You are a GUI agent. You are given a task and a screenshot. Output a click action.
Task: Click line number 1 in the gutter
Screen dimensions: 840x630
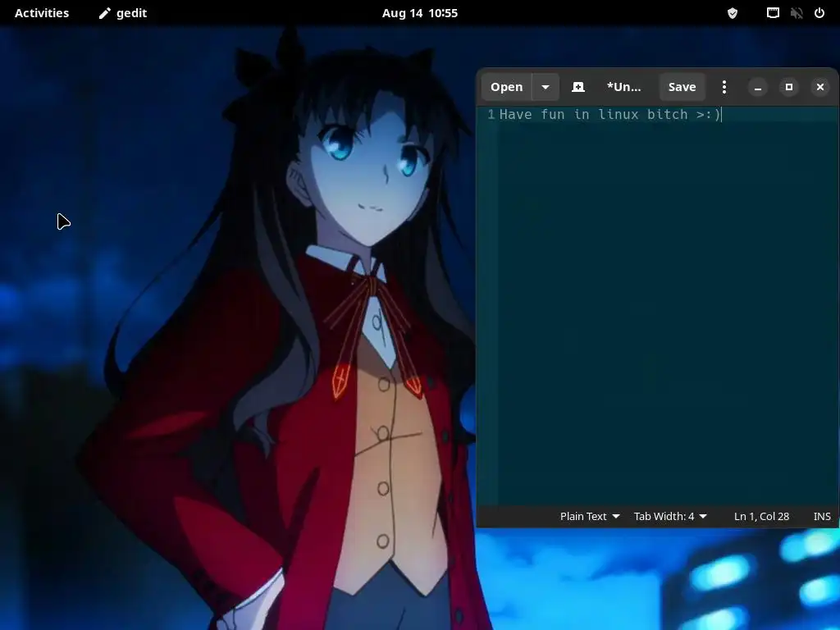[x=491, y=115]
